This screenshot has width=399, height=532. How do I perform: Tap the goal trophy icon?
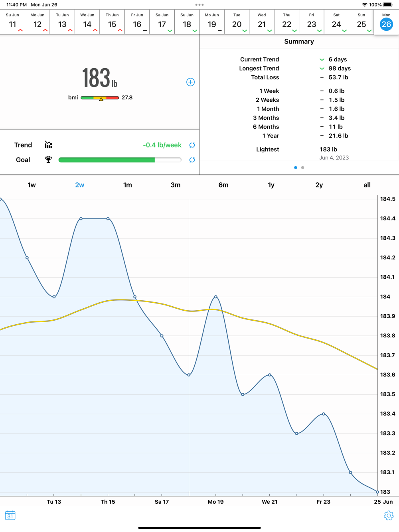48,160
